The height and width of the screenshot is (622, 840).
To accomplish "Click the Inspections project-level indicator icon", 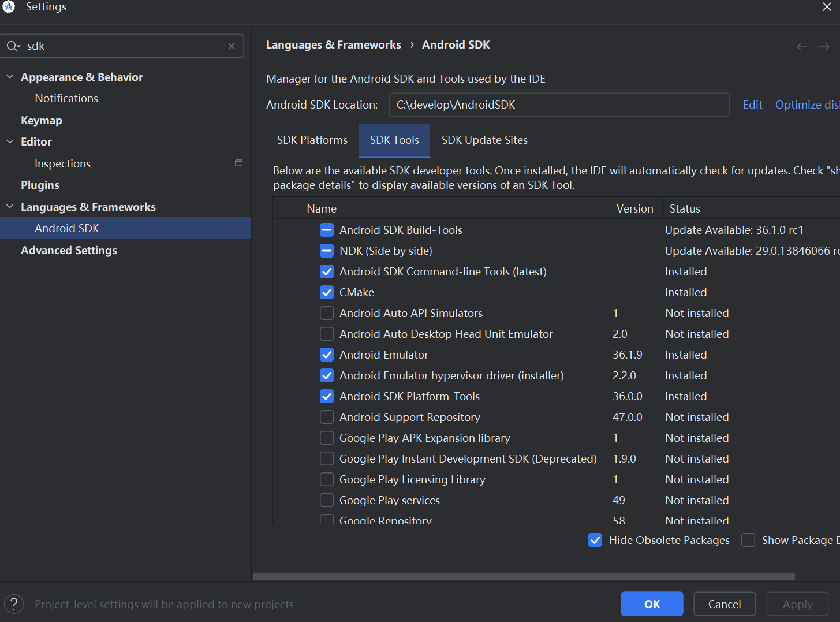I will point(238,163).
